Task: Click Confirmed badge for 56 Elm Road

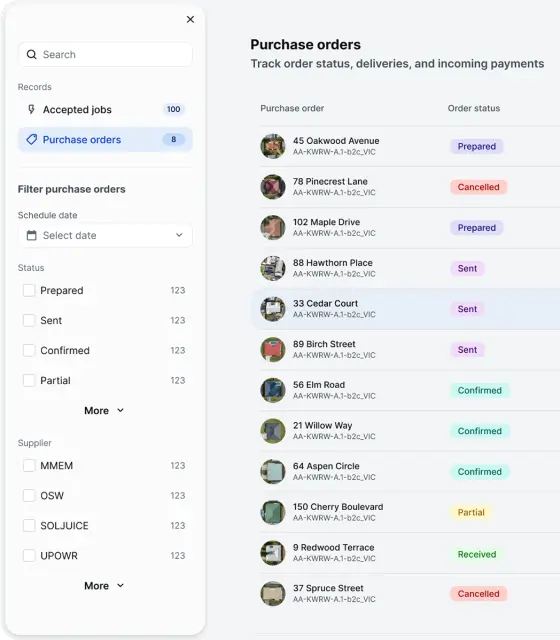Action: pos(480,390)
